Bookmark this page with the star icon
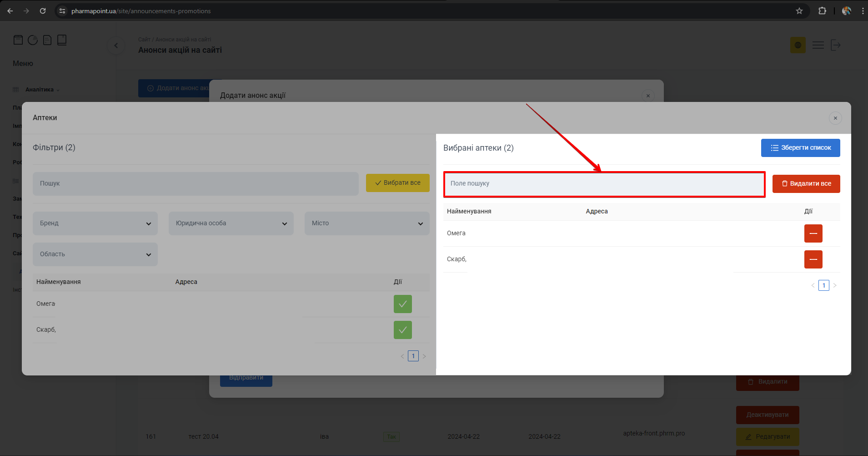Screen dimensions: 868x456 pyautogui.click(x=799, y=11)
